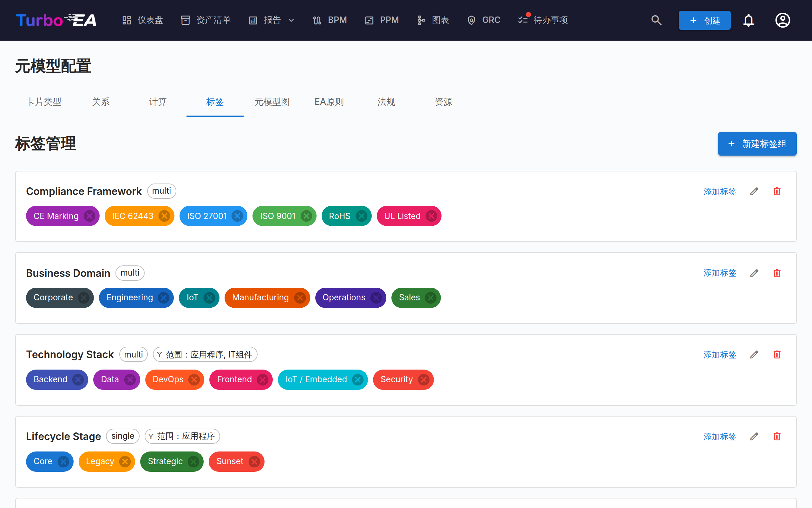Image resolution: width=812 pixels, height=508 pixels.
Task: Click 添加标签 for Business Domain
Action: (x=720, y=273)
